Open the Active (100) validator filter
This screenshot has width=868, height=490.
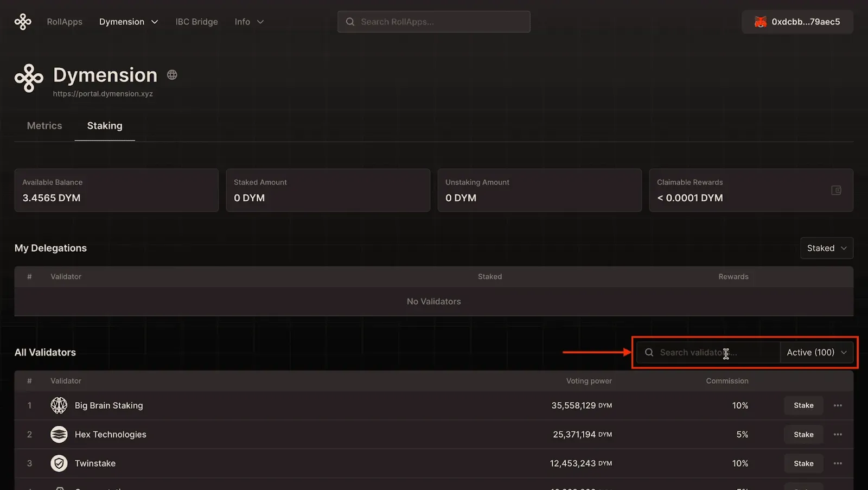click(816, 353)
